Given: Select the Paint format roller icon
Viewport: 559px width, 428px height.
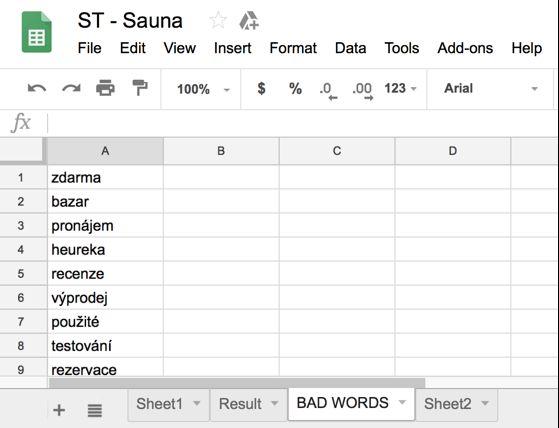Looking at the screenshot, I should coord(140,88).
